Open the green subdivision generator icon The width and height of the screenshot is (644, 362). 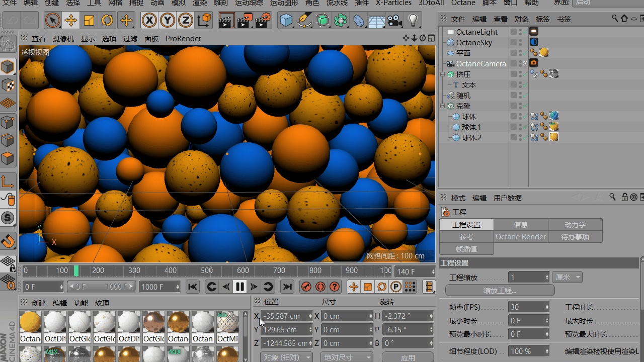click(323, 21)
